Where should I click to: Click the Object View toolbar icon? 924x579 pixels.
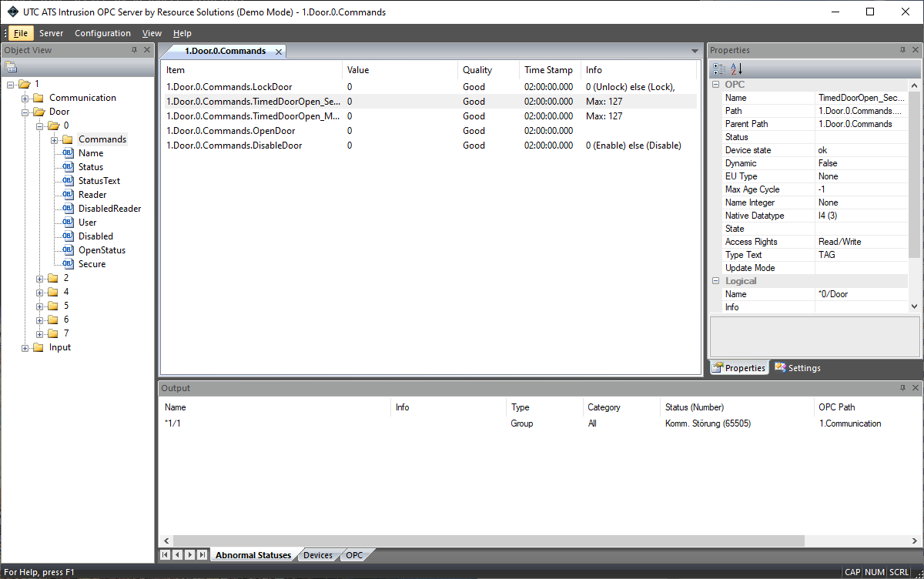tap(11, 68)
